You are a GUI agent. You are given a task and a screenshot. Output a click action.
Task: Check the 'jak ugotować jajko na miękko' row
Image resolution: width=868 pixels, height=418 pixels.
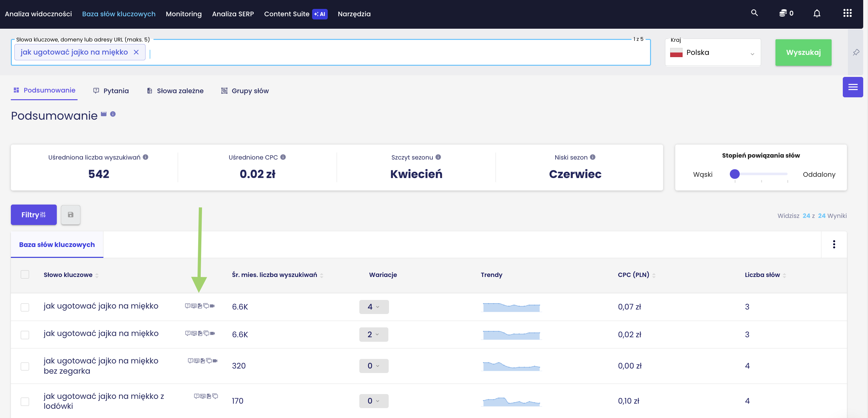[x=25, y=307]
